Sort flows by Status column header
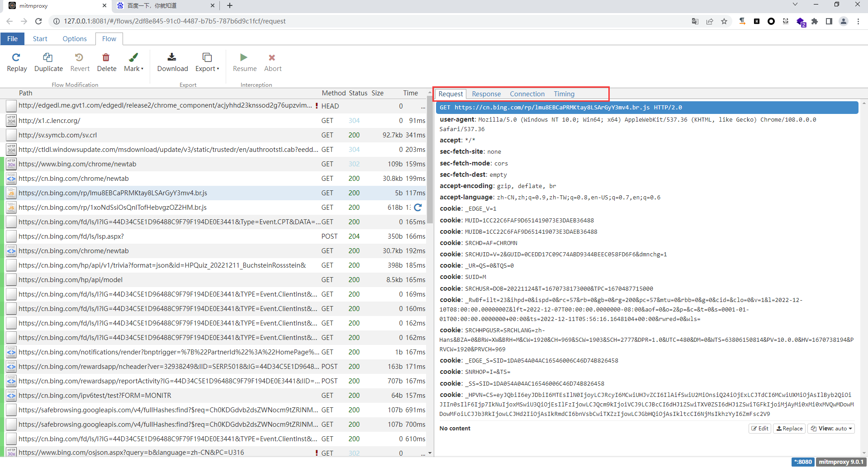868x467 pixels. pos(358,93)
